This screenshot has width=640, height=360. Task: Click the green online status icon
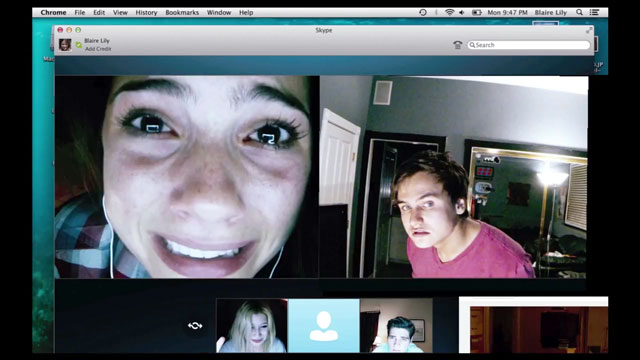pos(79,45)
